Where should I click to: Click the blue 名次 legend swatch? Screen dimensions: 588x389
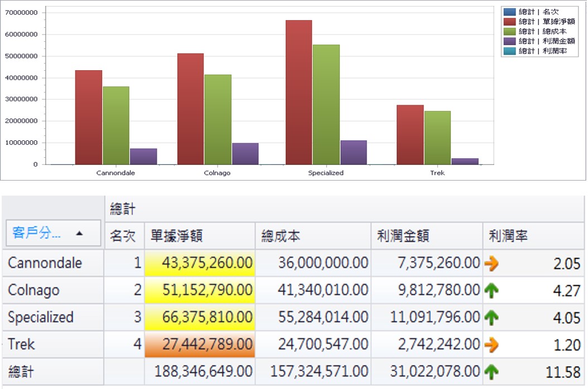(509, 12)
